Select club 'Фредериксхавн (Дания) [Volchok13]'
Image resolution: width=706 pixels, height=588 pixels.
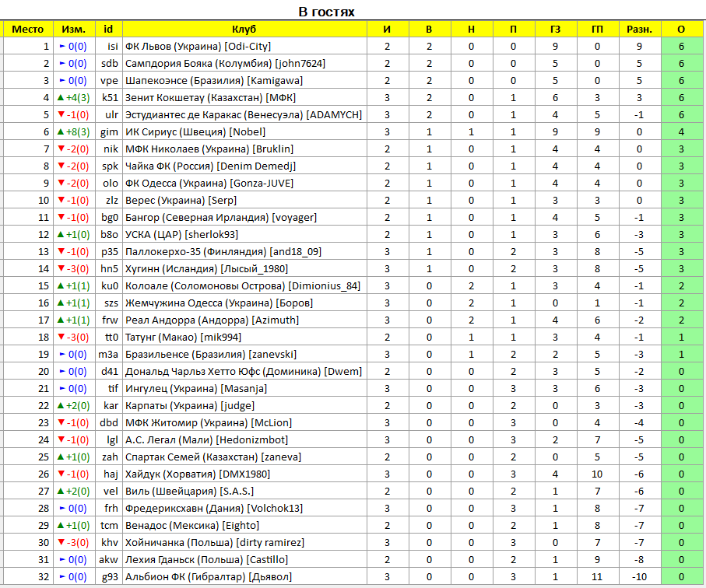(214, 508)
